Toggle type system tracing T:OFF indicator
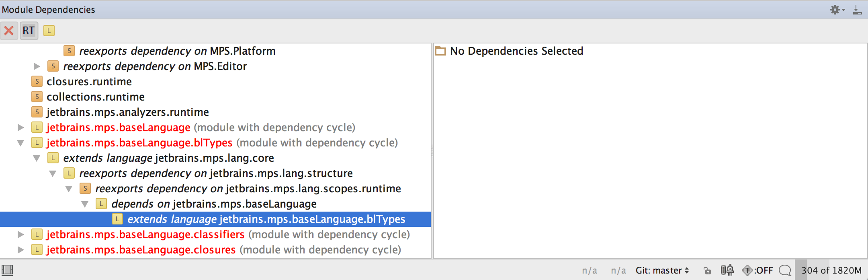Screen dimensions: 868x280 [x=757, y=270]
